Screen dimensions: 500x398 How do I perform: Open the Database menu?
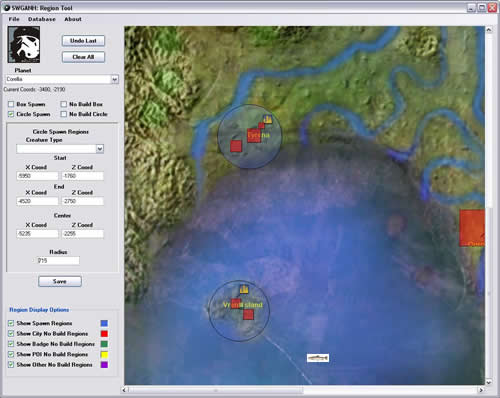(42, 19)
